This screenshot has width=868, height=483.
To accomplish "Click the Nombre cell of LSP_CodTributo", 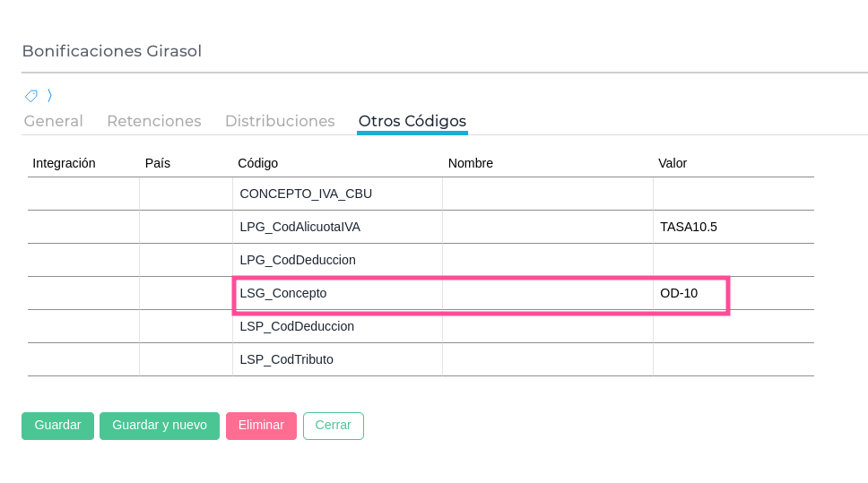I will 547,359.
